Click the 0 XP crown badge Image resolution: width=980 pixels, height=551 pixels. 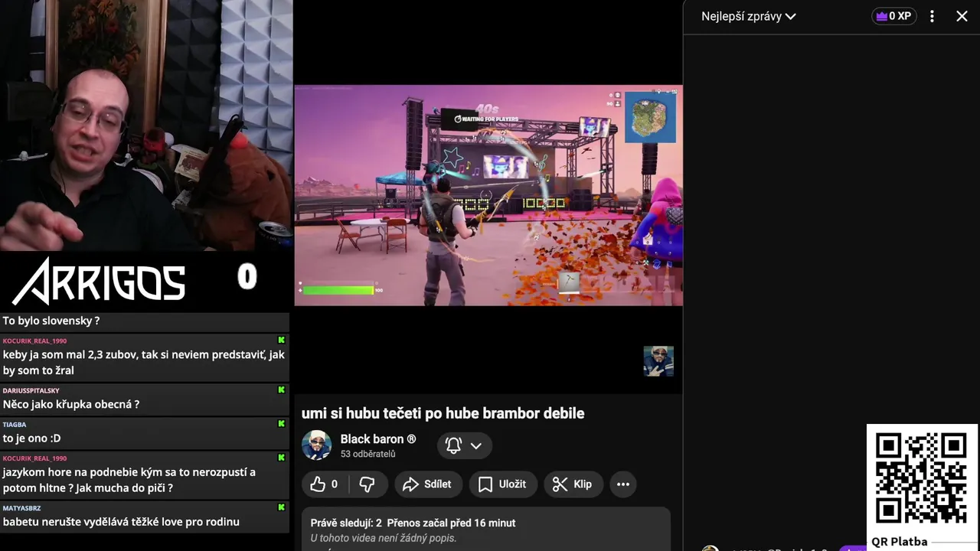893,16
